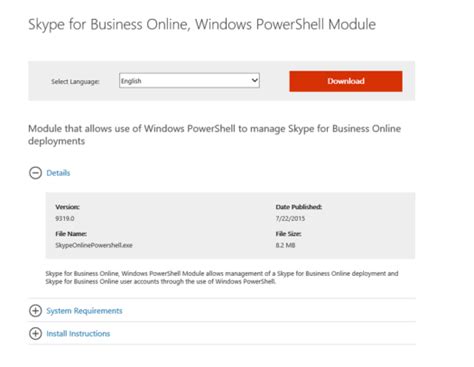This screenshot has height=367, width=474.
Task: Click the date published 7/22/2015
Action: [x=290, y=219]
